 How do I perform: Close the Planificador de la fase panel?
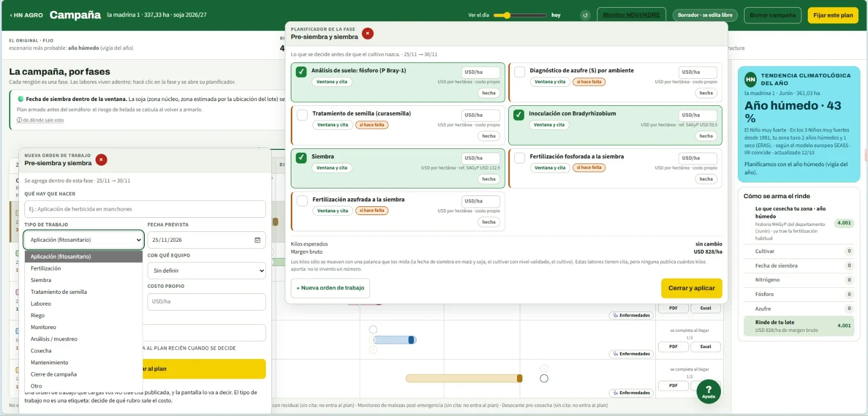coord(367,33)
